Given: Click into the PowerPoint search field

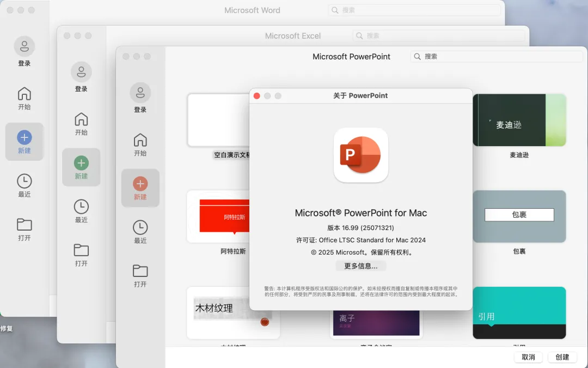Looking at the screenshot, I should pos(497,57).
